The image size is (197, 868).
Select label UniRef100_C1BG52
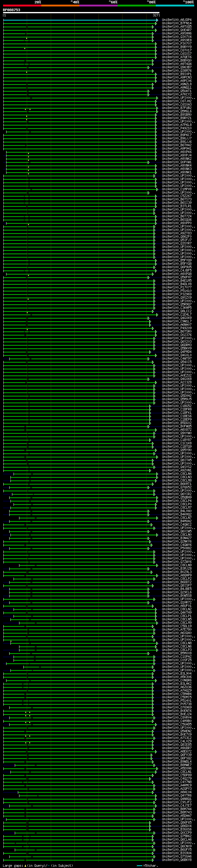coord(177,406)
